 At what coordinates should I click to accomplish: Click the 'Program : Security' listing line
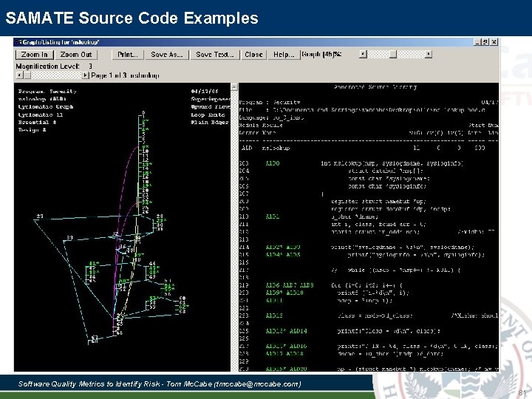coord(270,102)
